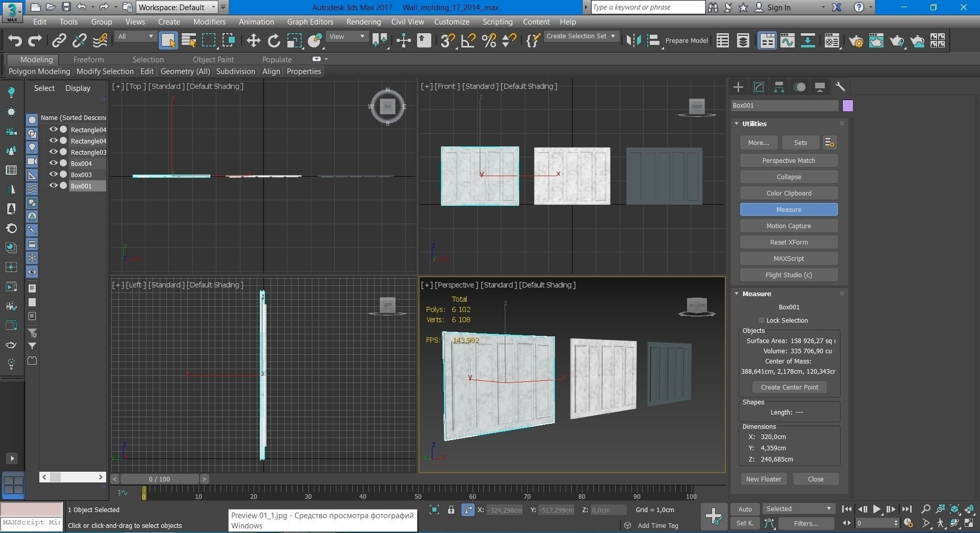980x533 pixels.
Task: Collapse the Utilities rollout
Action: pos(754,124)
